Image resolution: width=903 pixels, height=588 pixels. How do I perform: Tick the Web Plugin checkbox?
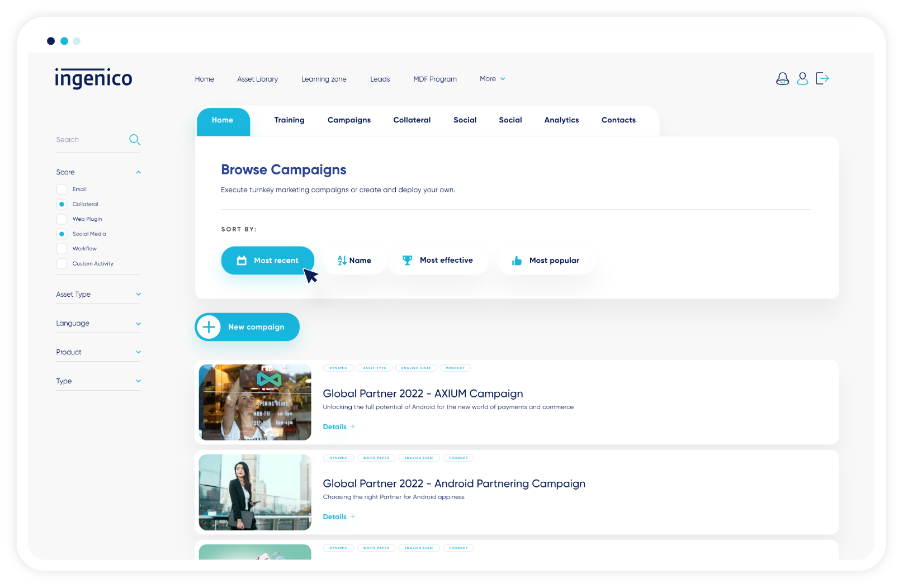point(62,219)
